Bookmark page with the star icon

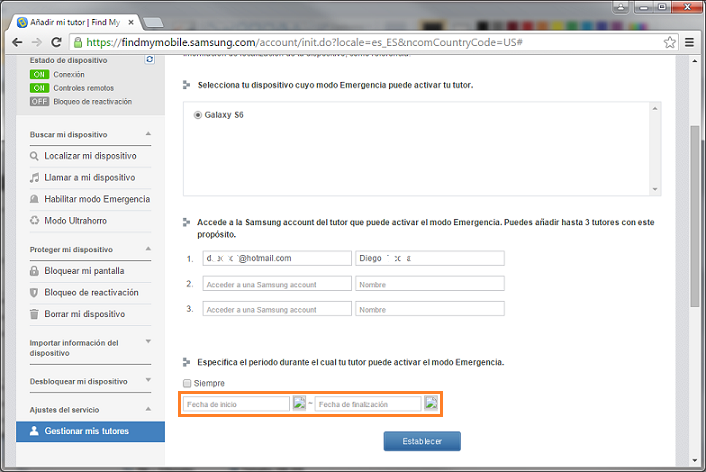point(670,42)
